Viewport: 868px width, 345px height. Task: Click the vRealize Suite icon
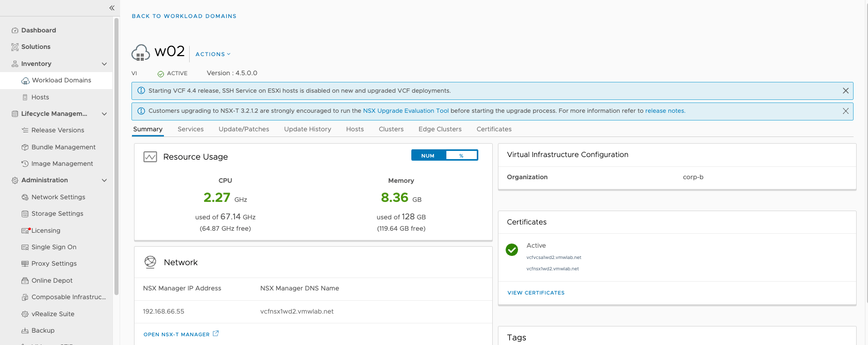pos(25,314)
